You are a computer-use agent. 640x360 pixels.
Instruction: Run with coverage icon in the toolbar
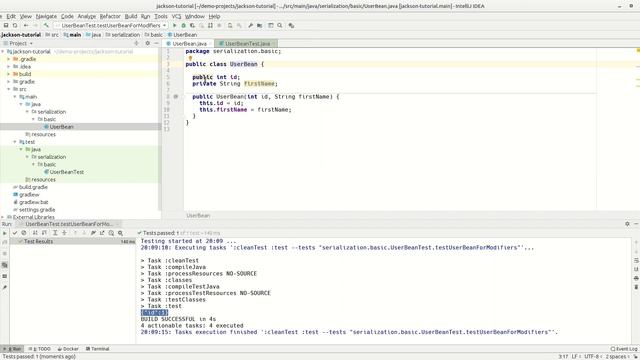(192, 25)
